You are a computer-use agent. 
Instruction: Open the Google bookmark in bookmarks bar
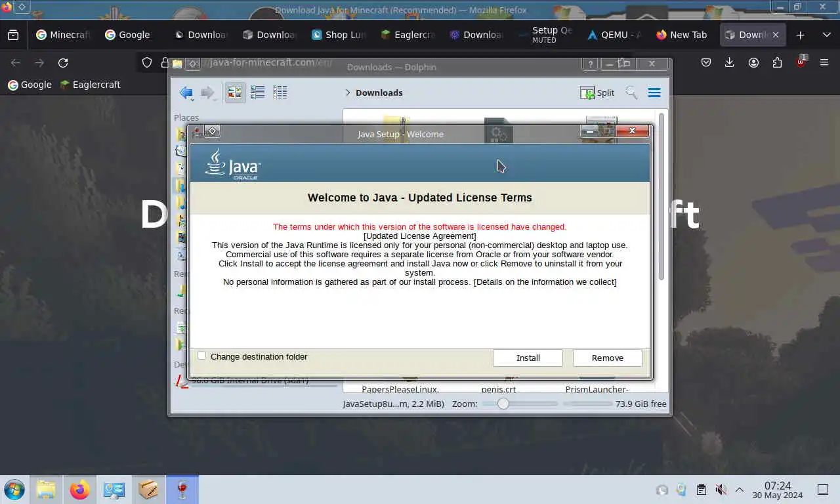coord(30,85)
